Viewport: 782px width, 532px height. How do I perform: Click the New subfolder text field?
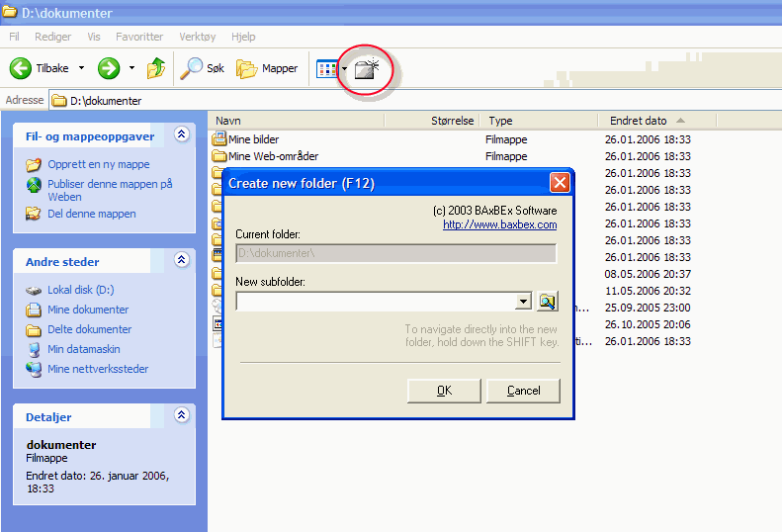click(376, 302)
